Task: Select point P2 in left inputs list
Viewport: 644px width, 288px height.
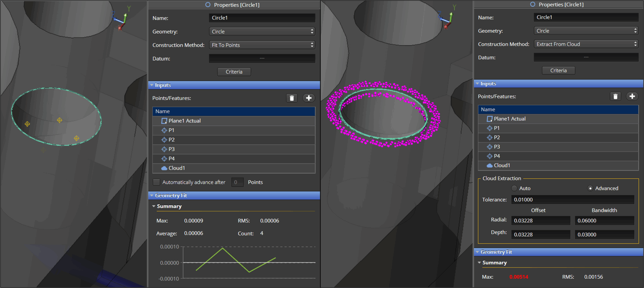Action: 171,140
